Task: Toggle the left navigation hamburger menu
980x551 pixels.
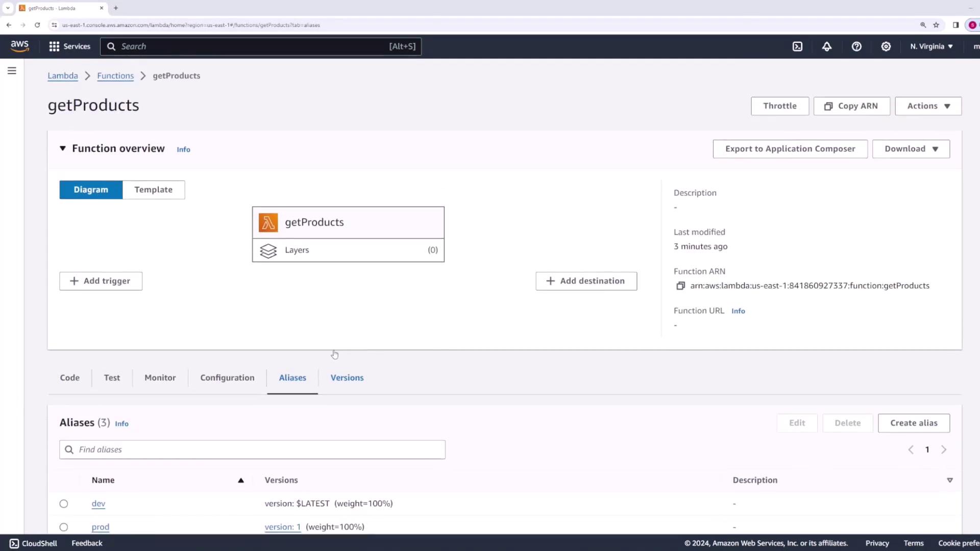Action: (12, 71)
